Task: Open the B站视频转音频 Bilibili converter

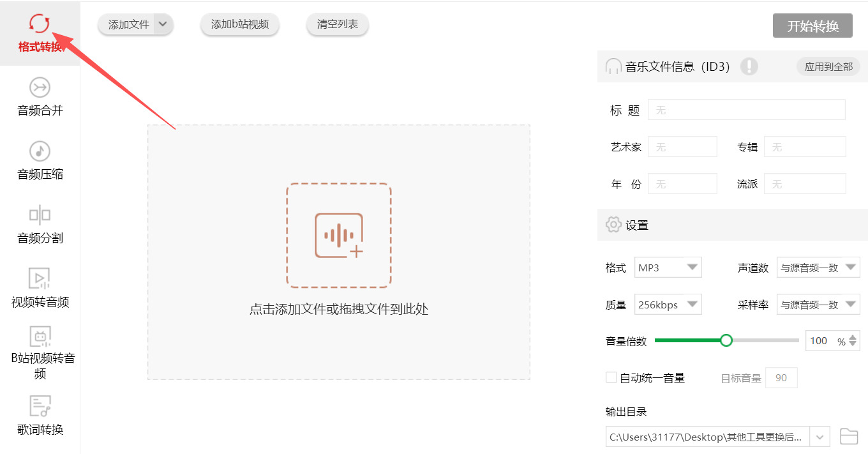Action: click(40, 351)
